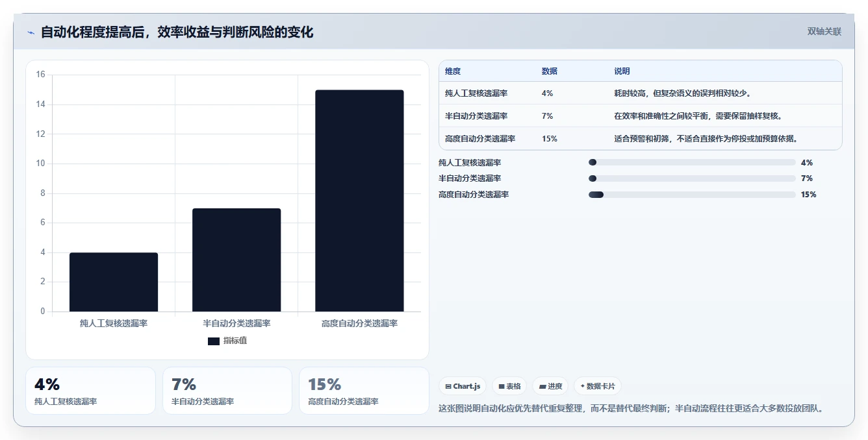Click the 双轴关联 label in the header
The image size is (868, 440).
tap(824, 31)
